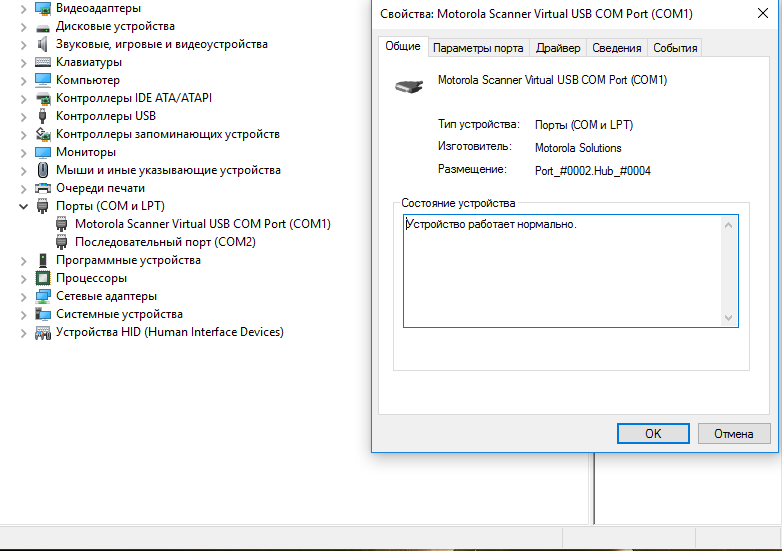Click the device name text in the dialog

click(x=552, y=80)
